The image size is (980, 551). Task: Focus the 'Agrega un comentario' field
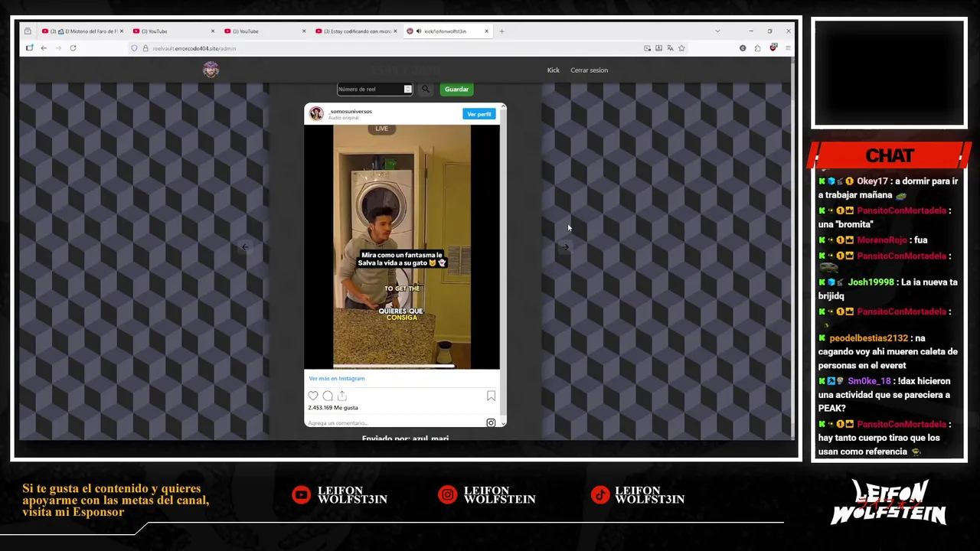[394, 422]
